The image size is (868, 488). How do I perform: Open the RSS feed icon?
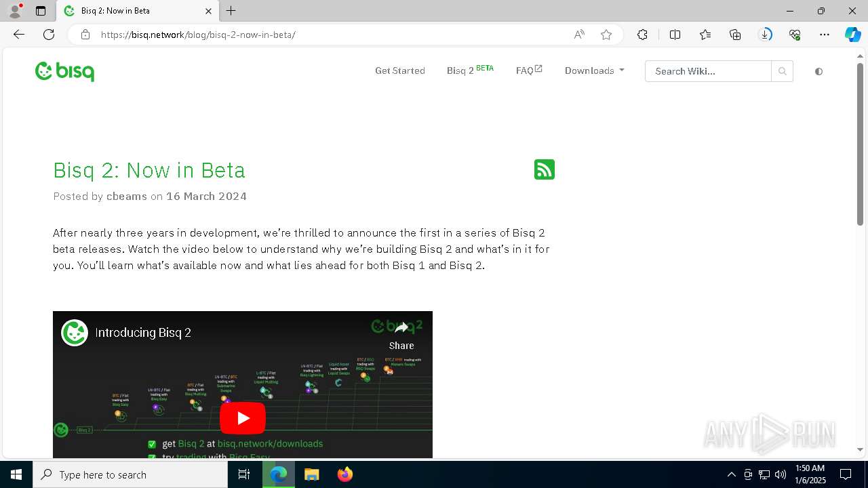545,169
